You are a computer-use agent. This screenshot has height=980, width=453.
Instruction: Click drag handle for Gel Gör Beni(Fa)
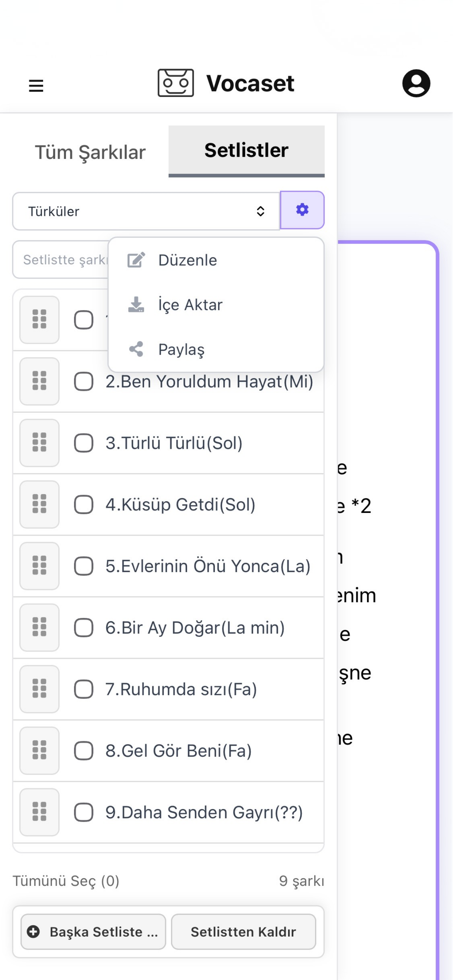[40, 751]
